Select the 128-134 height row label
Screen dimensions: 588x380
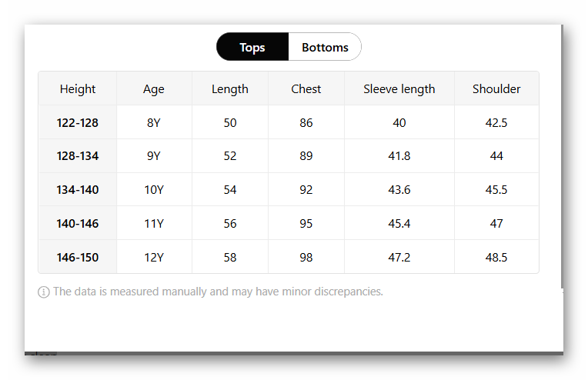pyautogui.click(x=78, y=156)
